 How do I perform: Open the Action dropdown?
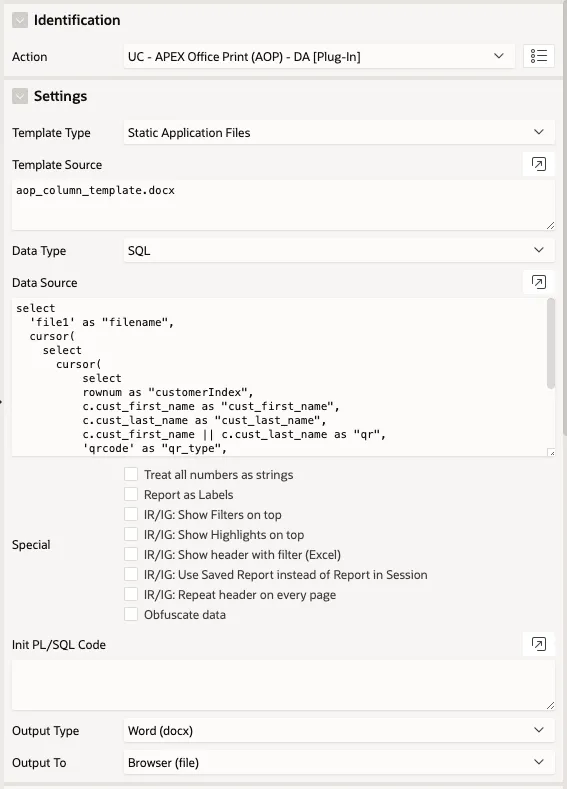(319, 56)
